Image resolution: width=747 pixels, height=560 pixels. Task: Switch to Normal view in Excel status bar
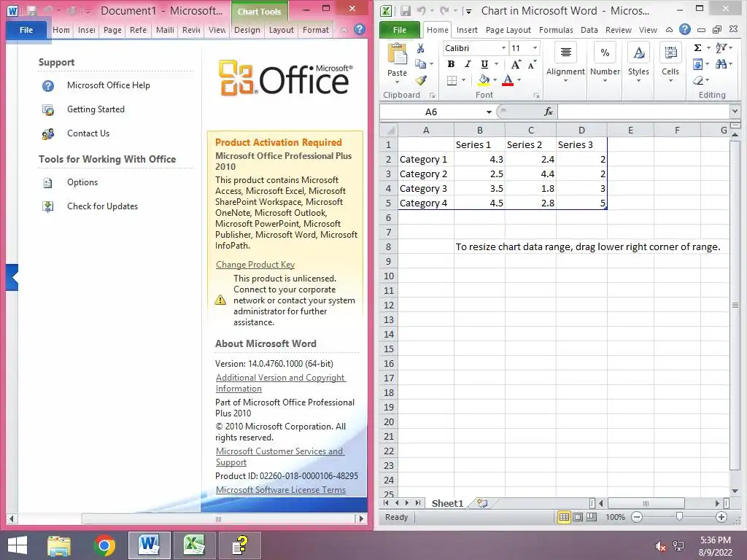(x=564, y=517)
